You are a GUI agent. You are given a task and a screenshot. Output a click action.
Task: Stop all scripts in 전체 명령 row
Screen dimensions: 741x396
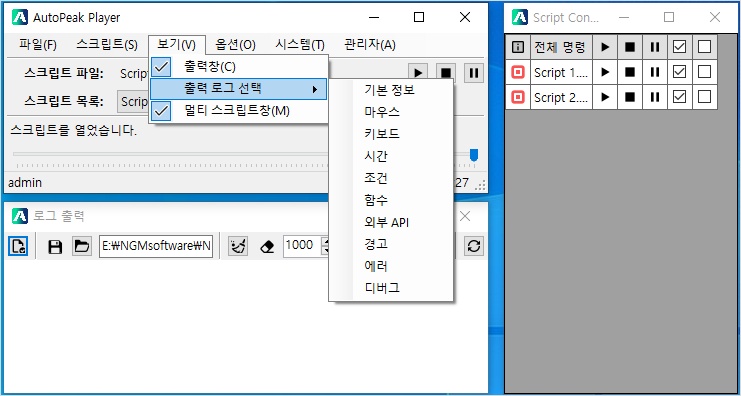pyautogui.click(x=630, y=47)
